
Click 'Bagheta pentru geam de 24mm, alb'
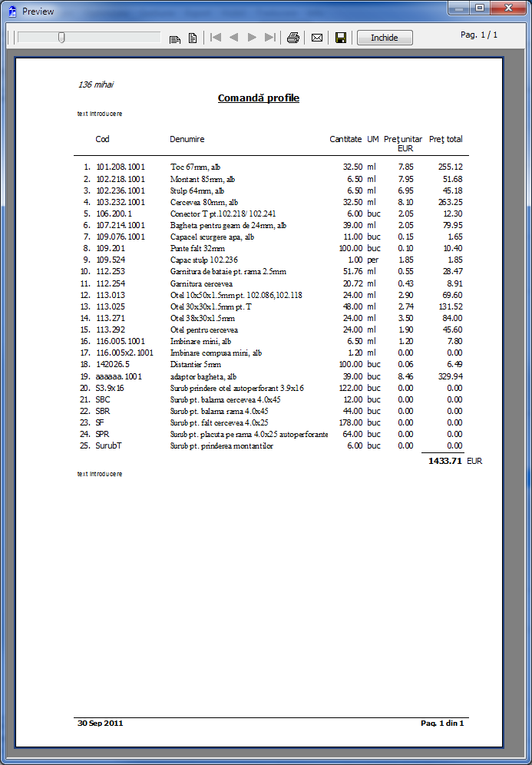pyautogui.click(x=228, y=225)
